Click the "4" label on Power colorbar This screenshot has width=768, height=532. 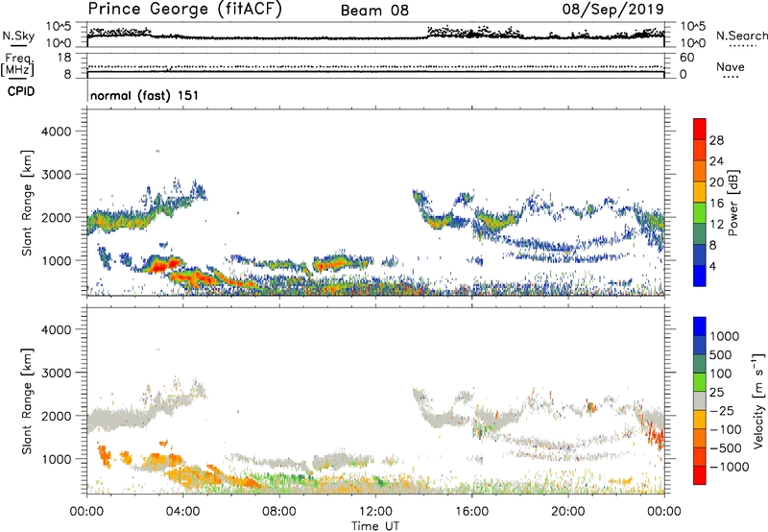click(x=712, y=267)
